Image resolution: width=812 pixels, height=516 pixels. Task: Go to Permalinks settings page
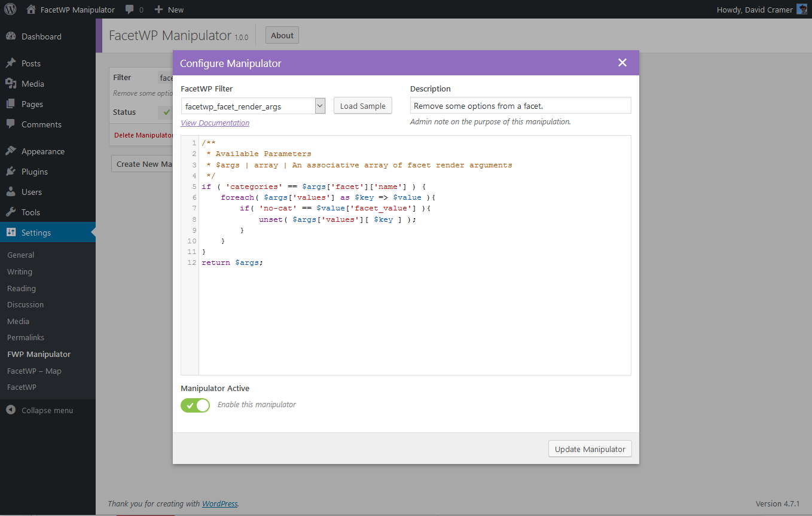[x=26, y=337]
